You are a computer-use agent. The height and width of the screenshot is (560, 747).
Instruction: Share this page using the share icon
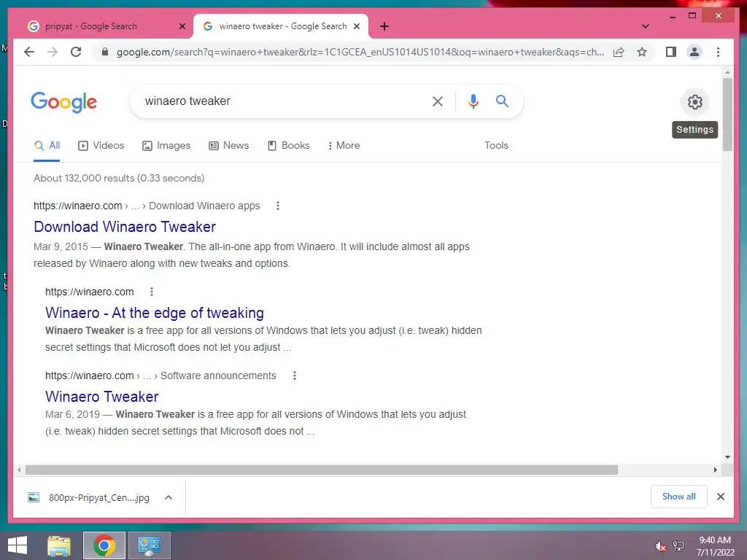(619, 52)
